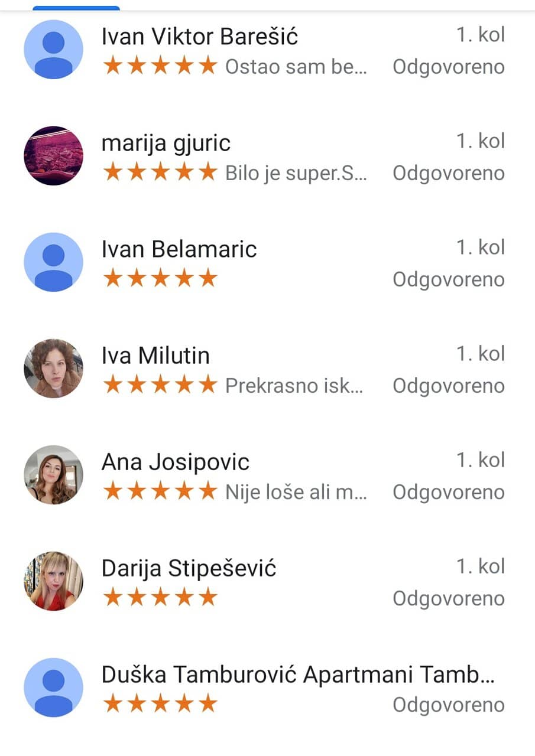535x756 pixels.
Task: Open Ivan Viktor Barešić's default avatar icon
Action: click(x=53, y=50)
